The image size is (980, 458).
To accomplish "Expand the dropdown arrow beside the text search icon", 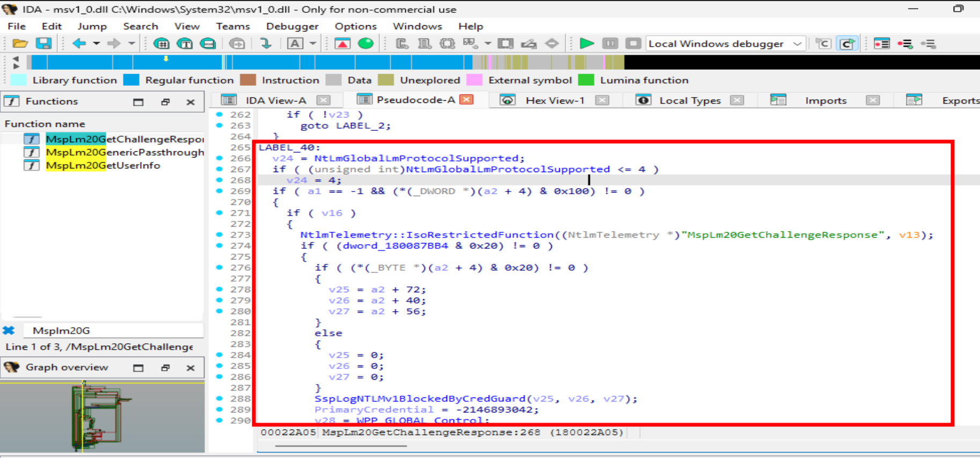I will pyautogui.click(x=312, y=43).
